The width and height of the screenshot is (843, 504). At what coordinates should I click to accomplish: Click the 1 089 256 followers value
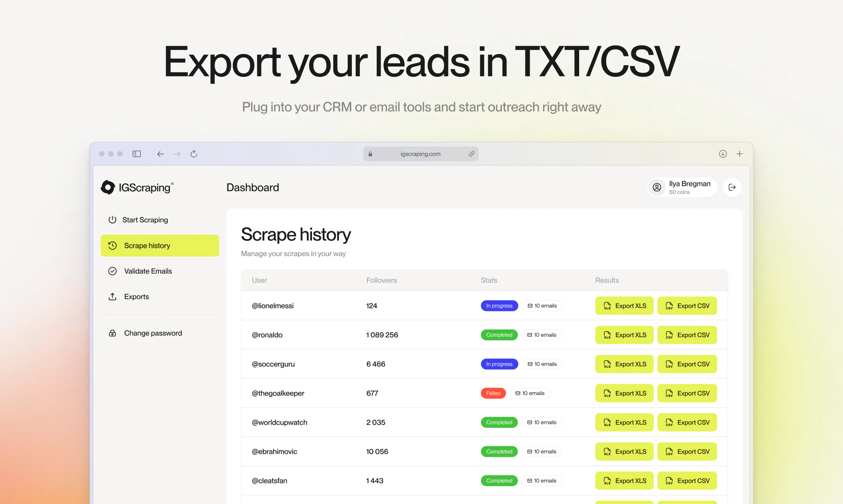click(x=382, y=335)
